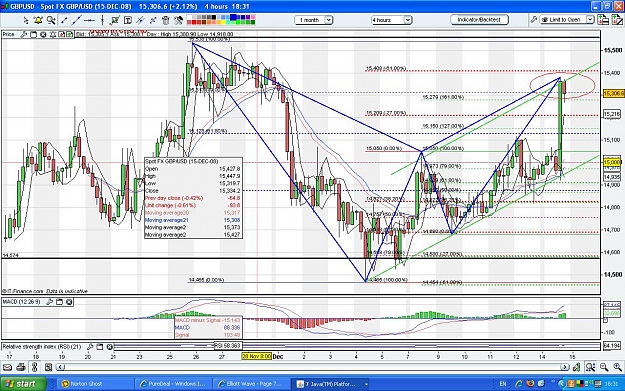
Task: Select the vertical line tool
Action: 102,20
